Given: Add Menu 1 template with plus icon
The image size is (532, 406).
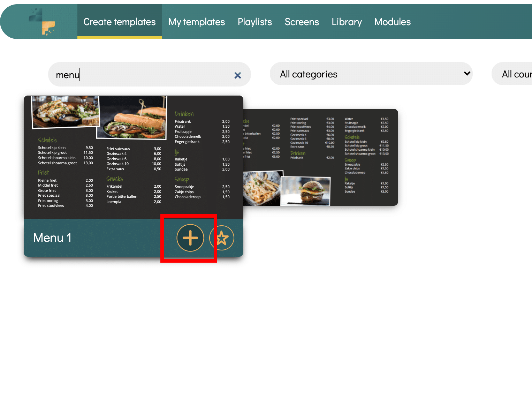Looking at the screenshot, I should pos(190,238).
